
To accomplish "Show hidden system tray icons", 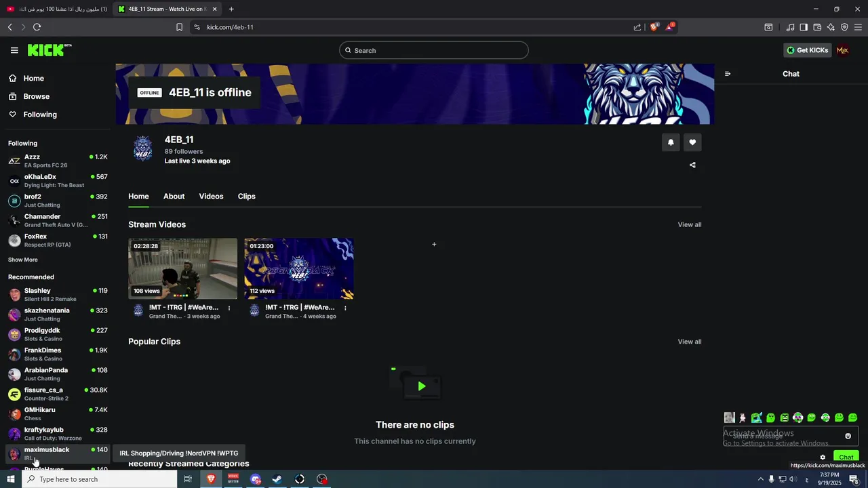I will (760, 479).
